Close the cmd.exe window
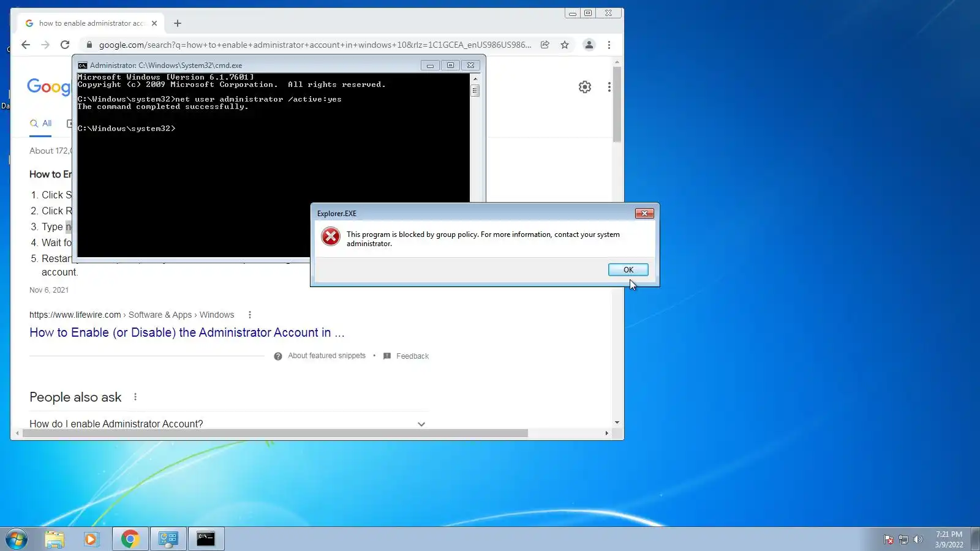Image resolution: width=980 pixels, height=551 pixels. coord(470,66)
